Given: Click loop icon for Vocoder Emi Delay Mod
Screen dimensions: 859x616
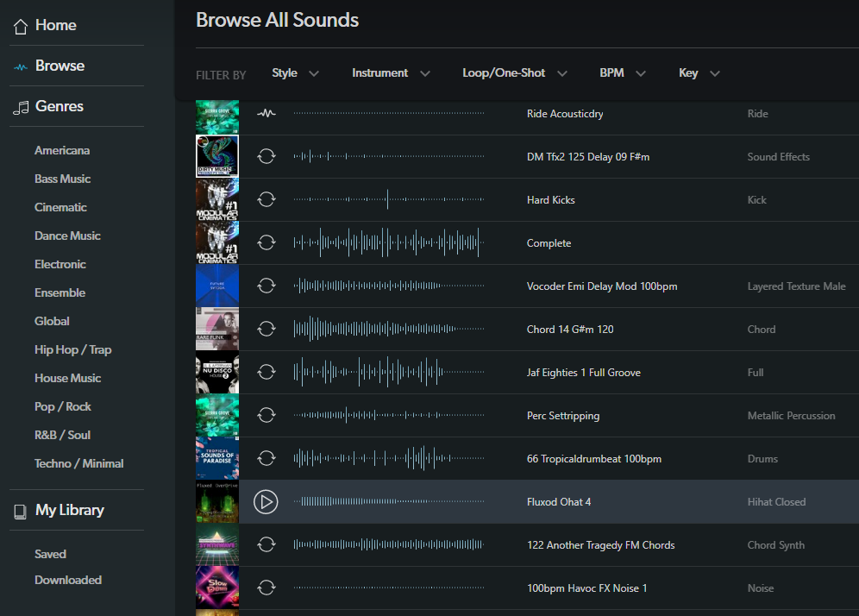Looking at the screenshot, I should point(266,286).
